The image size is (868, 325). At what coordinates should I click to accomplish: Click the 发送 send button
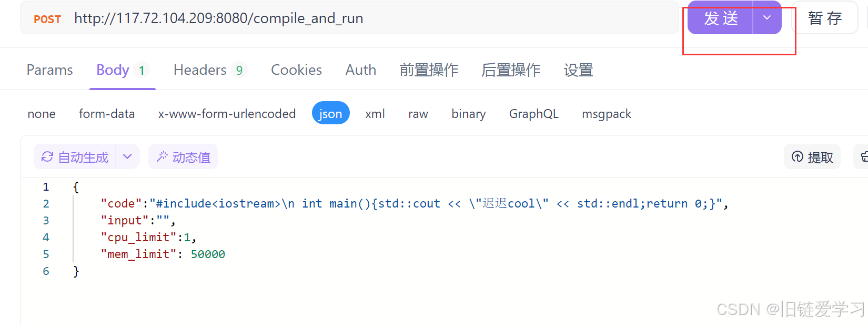coord(721,18)
